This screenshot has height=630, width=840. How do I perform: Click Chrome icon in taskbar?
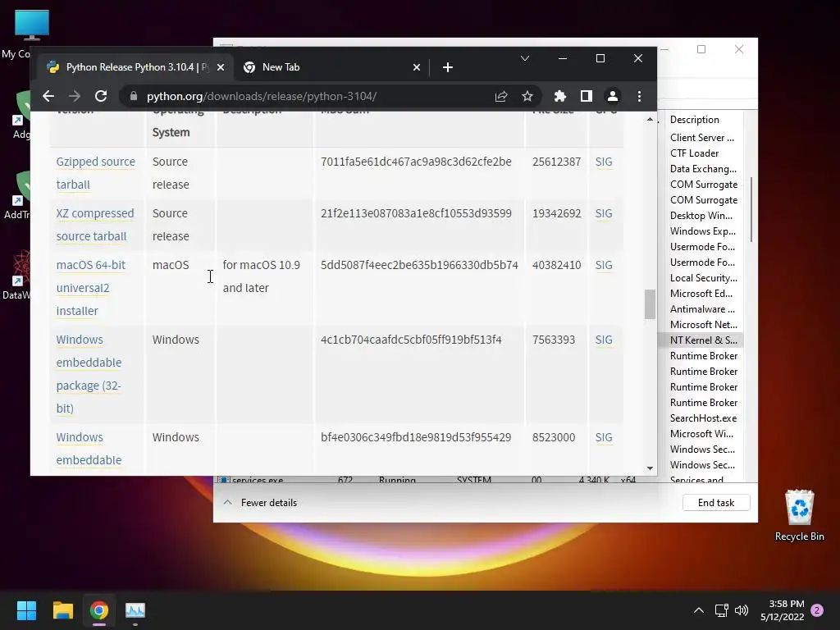pos(99,610)
